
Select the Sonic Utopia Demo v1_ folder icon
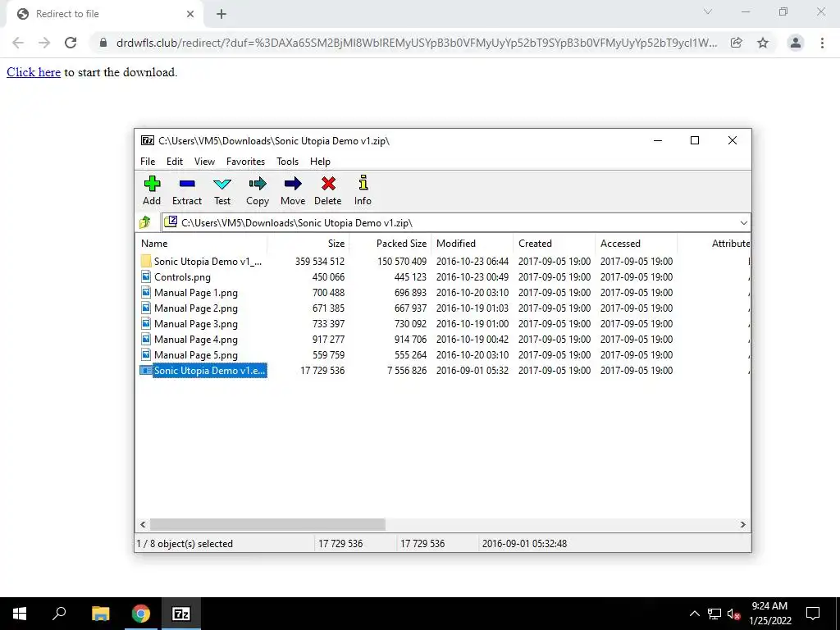tap(146, 261)
